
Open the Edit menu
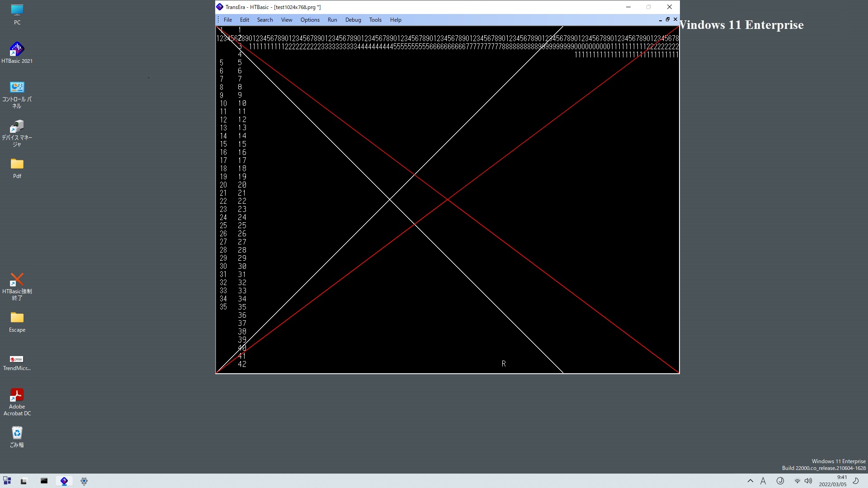pyautogui.click(x=245, y=20)
